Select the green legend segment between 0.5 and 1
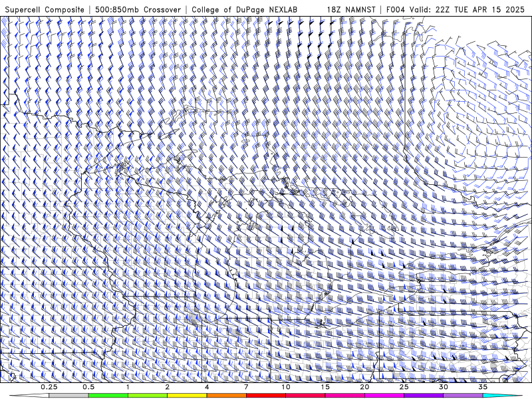Viewport: 532px width, 399px height. coord(108,396)
